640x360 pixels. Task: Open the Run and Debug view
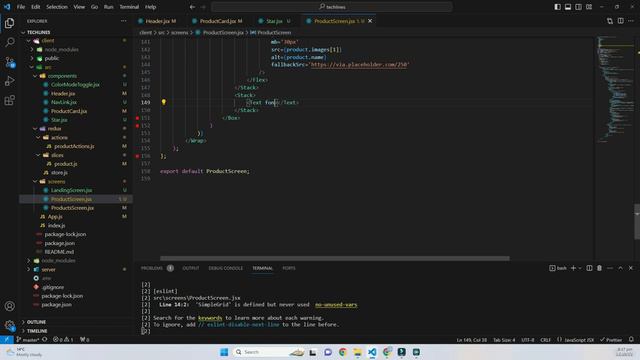point(9,81)
